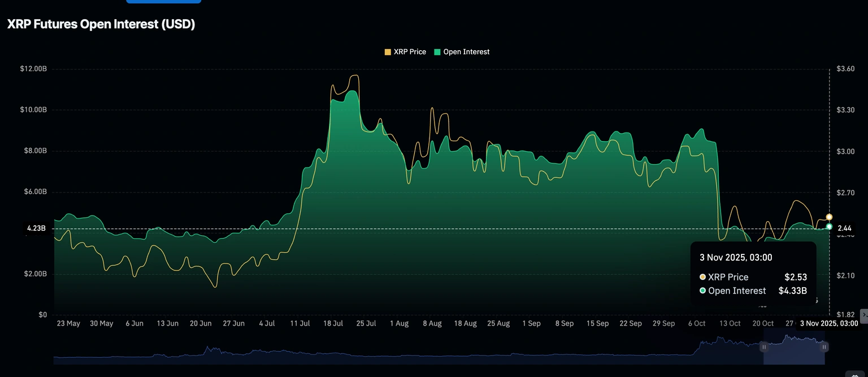Click the XRP Futures Open Interest title

(x=101, y=25)
